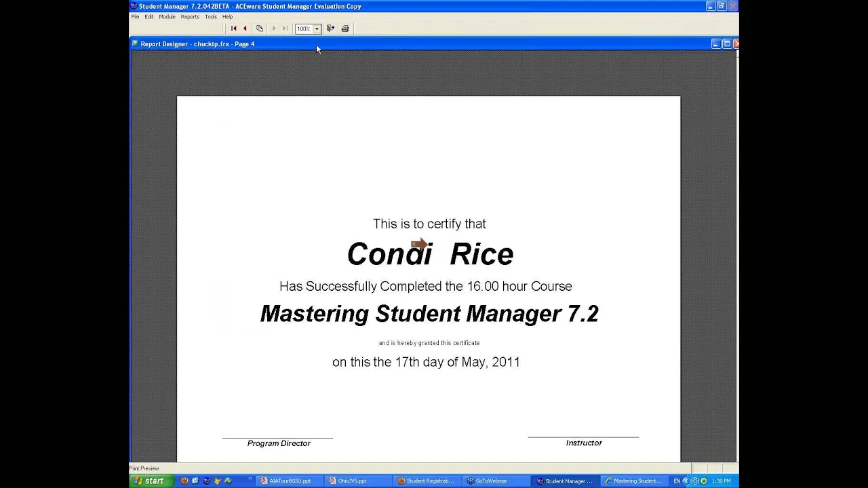This screenshot has width=868, height=488.
Task: Go to previous page in preview toolbar
Action: click(245, 28)
